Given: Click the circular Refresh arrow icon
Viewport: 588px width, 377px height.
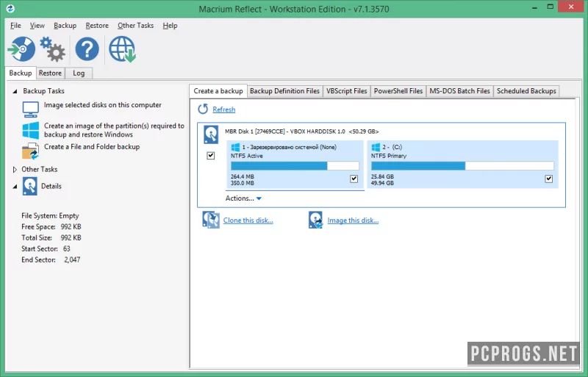Looking at the screenshot, I should click(x=203, y=109).
